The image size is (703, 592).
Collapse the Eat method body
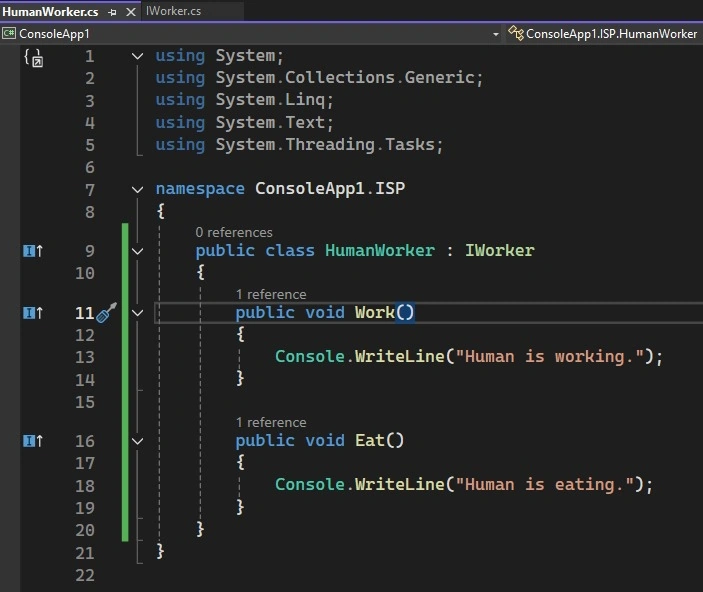pyautogui.click(x=138, y=441)
